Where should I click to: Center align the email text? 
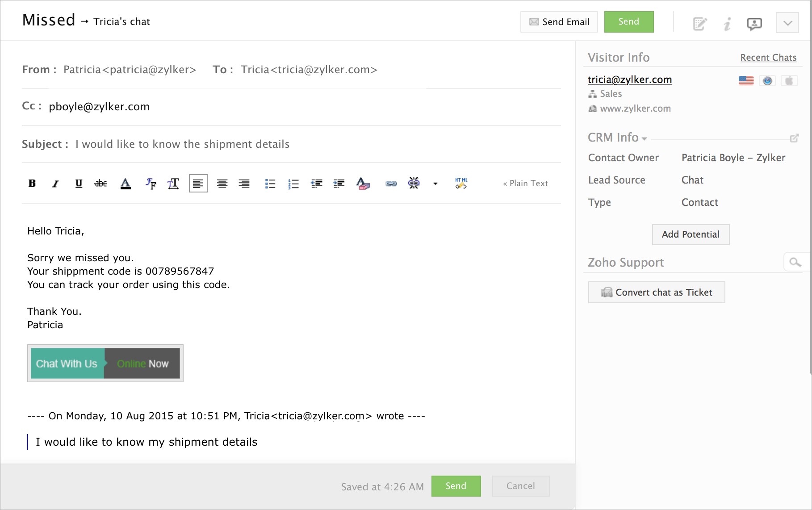pos(222,184)
